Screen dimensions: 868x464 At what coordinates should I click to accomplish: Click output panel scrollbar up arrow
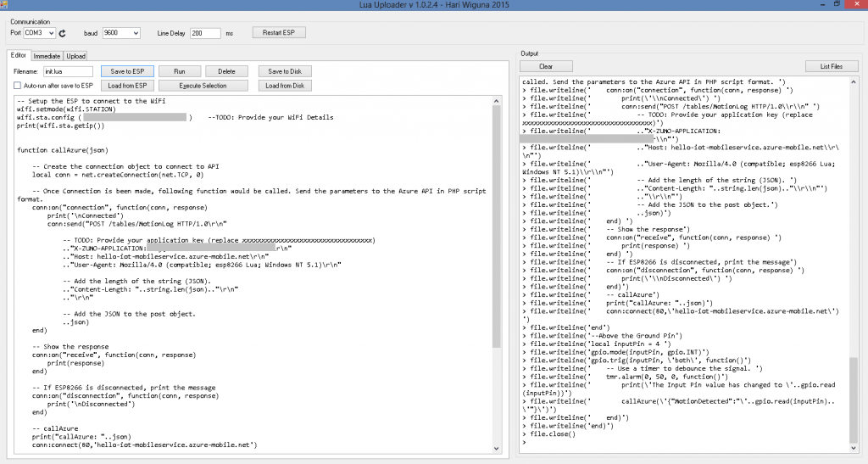coord(854,82)
